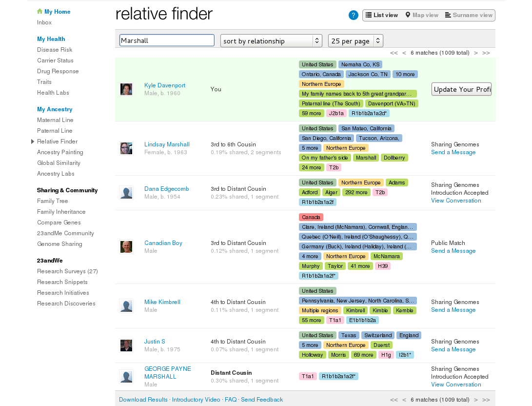532x406 pixels.
Task: Expand Kyle Davenport's 59 more surnames tag
Action: pyautogui.click(x=312, y=113)
